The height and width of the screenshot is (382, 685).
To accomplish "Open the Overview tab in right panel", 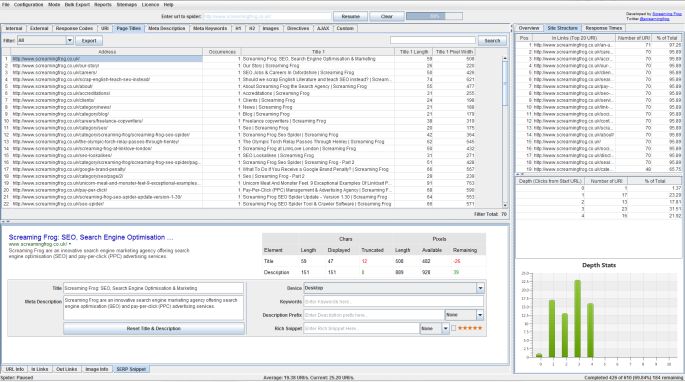I will (529, 28).
